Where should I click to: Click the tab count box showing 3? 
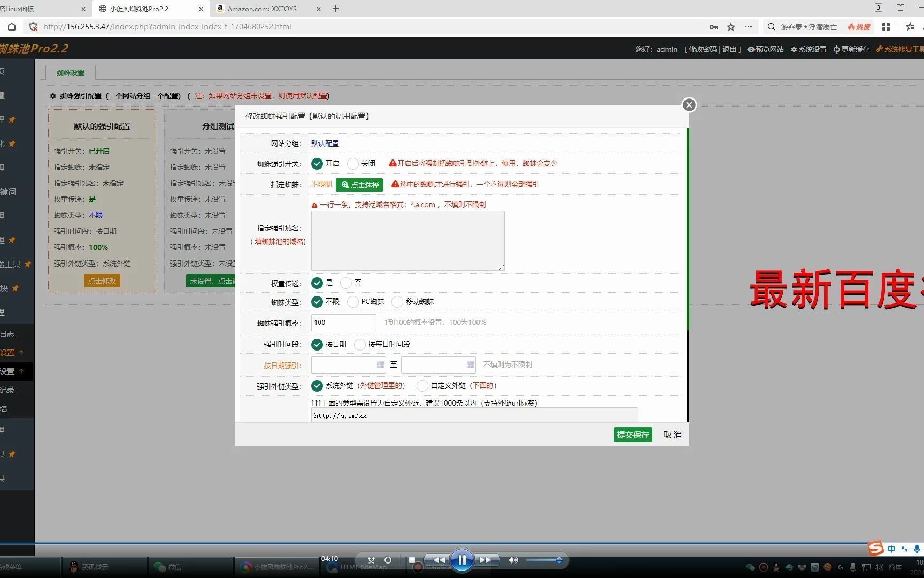[879, 7]
